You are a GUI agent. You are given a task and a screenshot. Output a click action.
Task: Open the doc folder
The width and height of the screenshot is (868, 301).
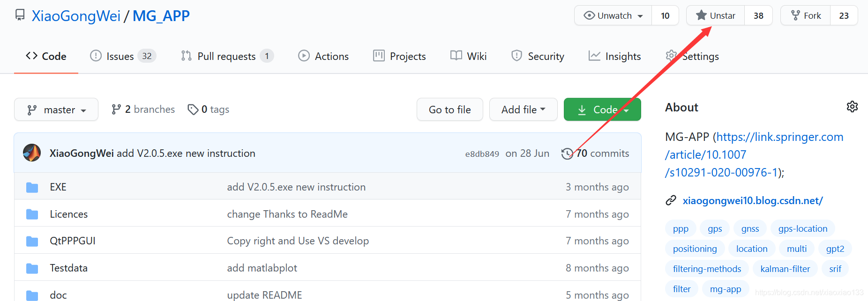(x=58, y=295)
